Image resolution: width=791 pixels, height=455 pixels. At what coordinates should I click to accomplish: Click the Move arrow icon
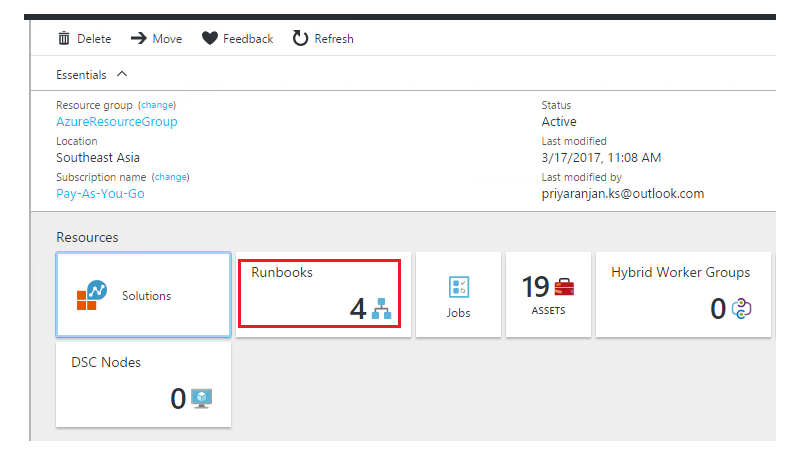pos(139,38)
